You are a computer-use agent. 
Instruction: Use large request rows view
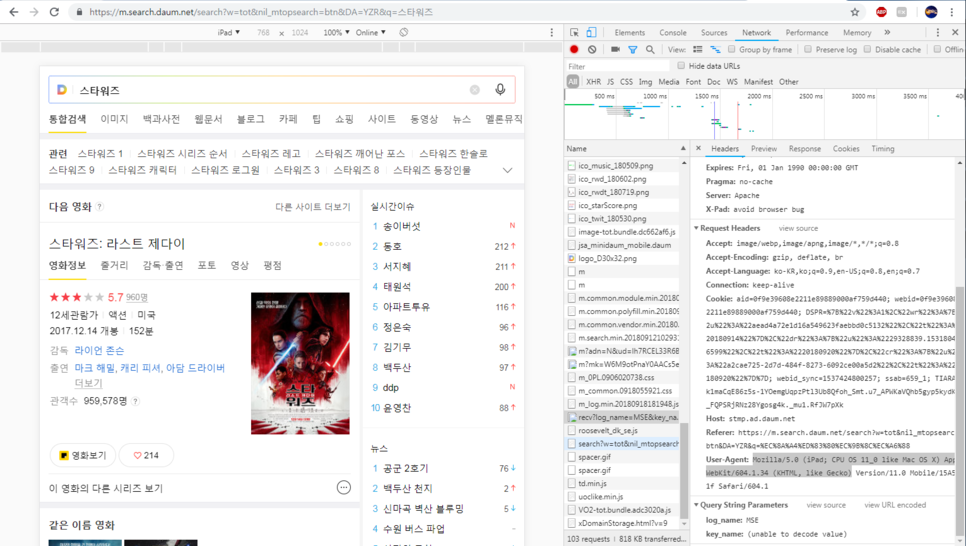697,49
